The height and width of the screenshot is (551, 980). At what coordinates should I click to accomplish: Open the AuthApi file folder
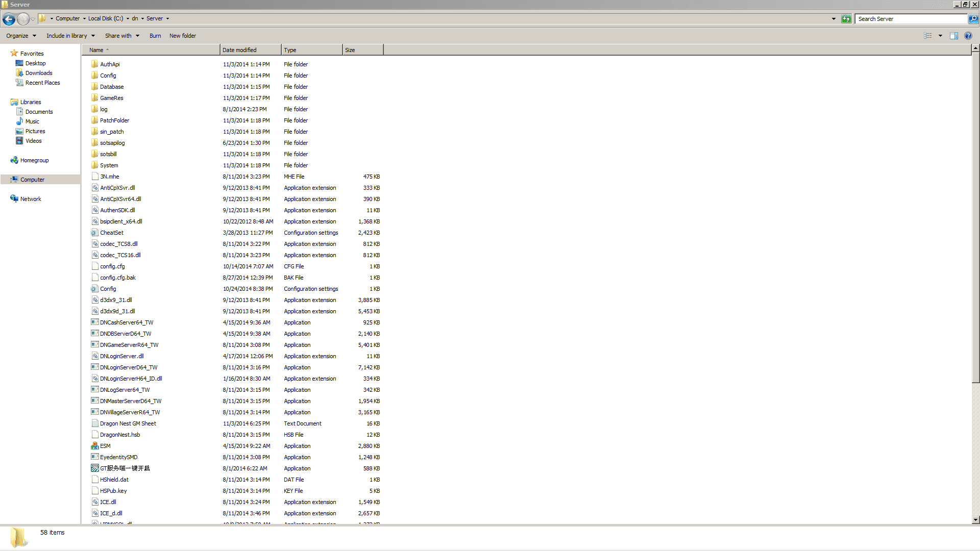pos(110,64)
